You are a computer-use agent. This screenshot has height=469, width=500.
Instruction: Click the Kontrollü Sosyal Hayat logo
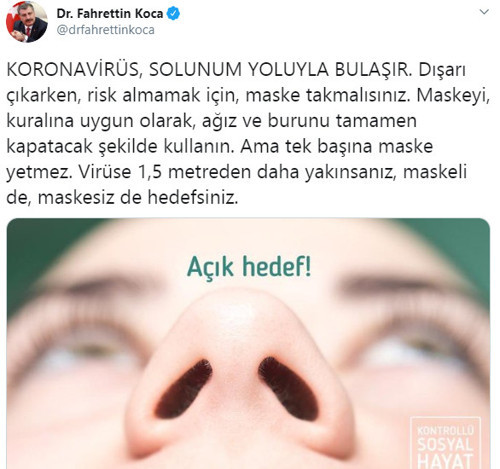445,443
